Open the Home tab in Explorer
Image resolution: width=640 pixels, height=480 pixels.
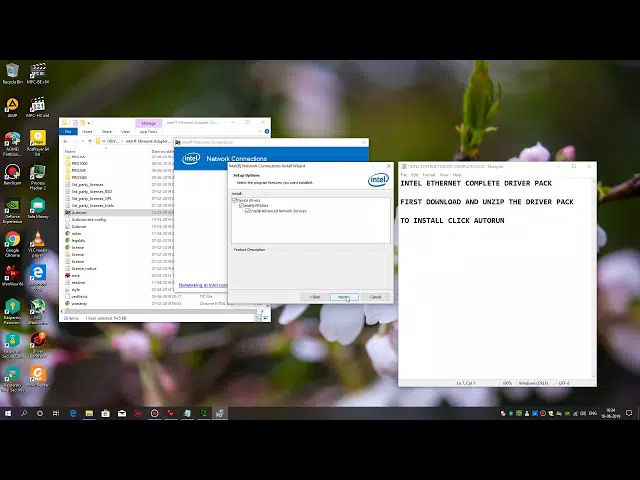point(87,131)
